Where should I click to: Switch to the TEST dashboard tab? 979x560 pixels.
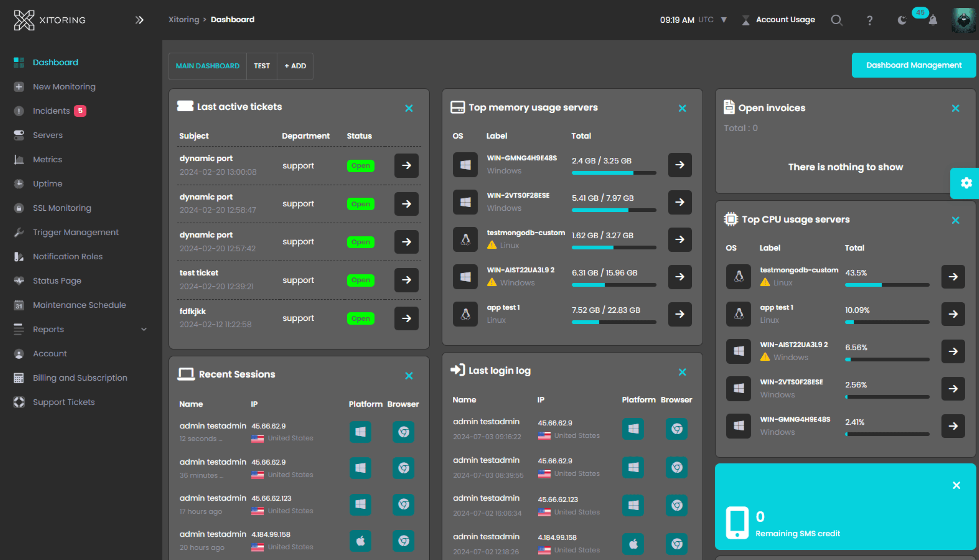pos(261,66)
